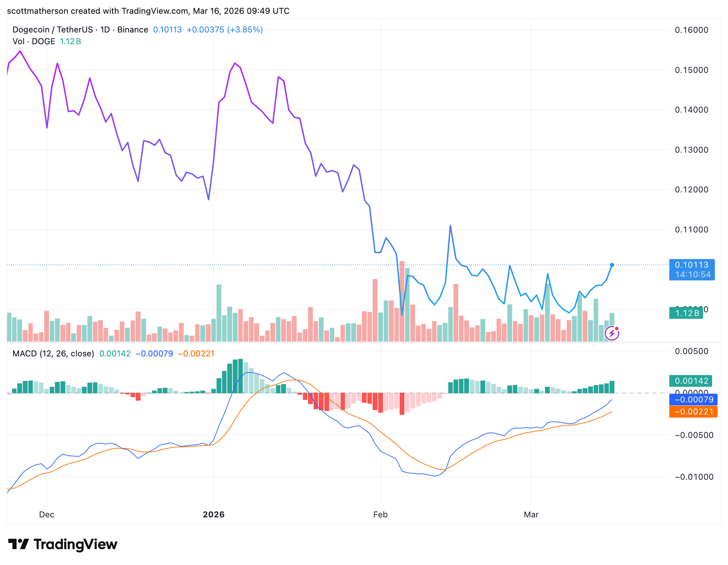Image resolution: width=728 pixels, height=565 pixels.
Task: Click the 2026 label on time axis
Action: point(214,515)
